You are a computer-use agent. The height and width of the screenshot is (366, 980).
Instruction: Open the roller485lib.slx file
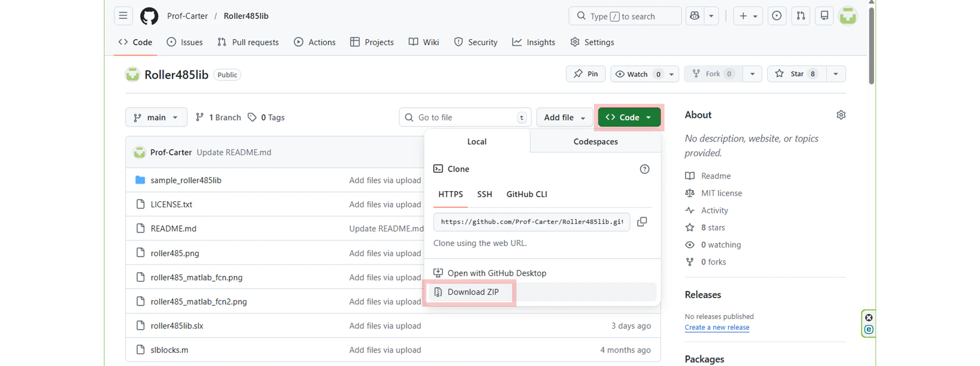(x=177, y=326)
